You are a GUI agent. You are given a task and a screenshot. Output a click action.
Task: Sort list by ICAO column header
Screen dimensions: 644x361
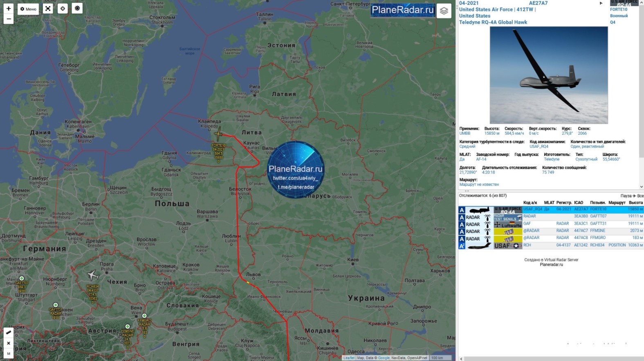[578, 203]
